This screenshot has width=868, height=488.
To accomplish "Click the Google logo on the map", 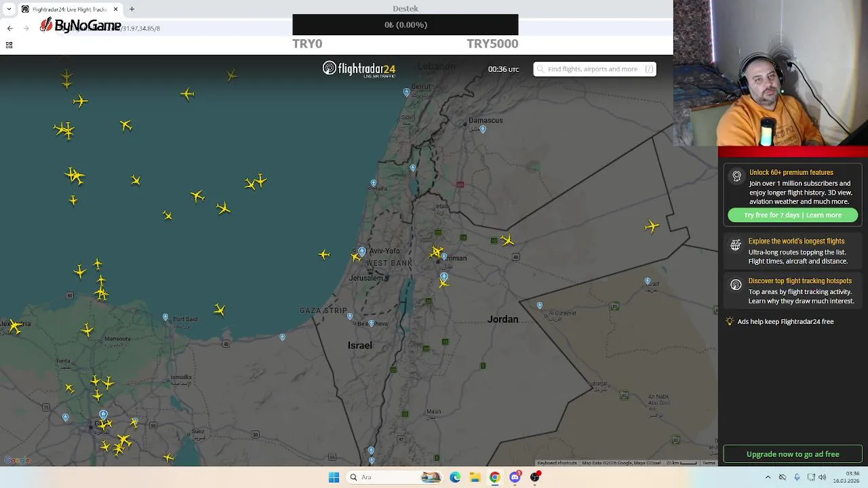I will [17, 460].
